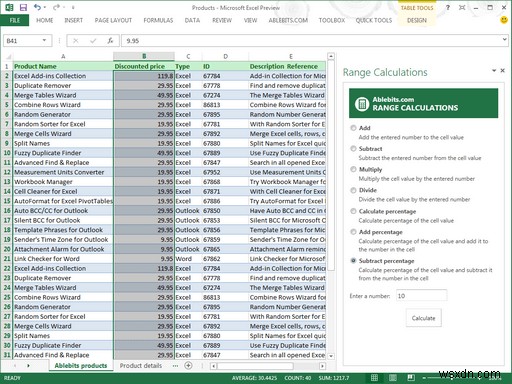Open the PAGE LAYOUT ribbon tab
The height and width of the screenshot is (384, 512).
click(113, 20)
